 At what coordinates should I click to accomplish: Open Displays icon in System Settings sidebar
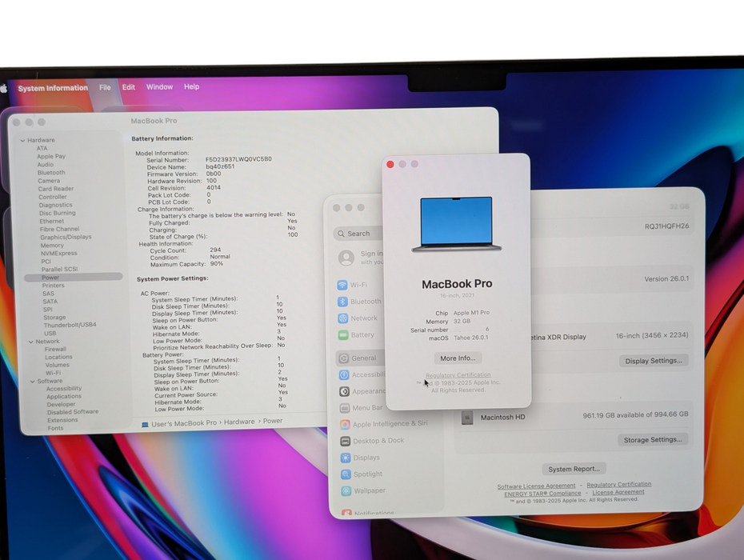tap(346, 458)
